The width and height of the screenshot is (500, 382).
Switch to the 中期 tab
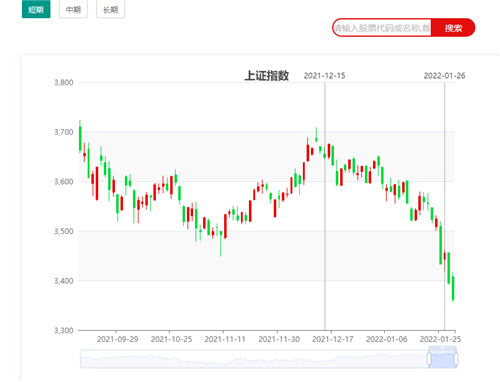[x=73, y=9]
